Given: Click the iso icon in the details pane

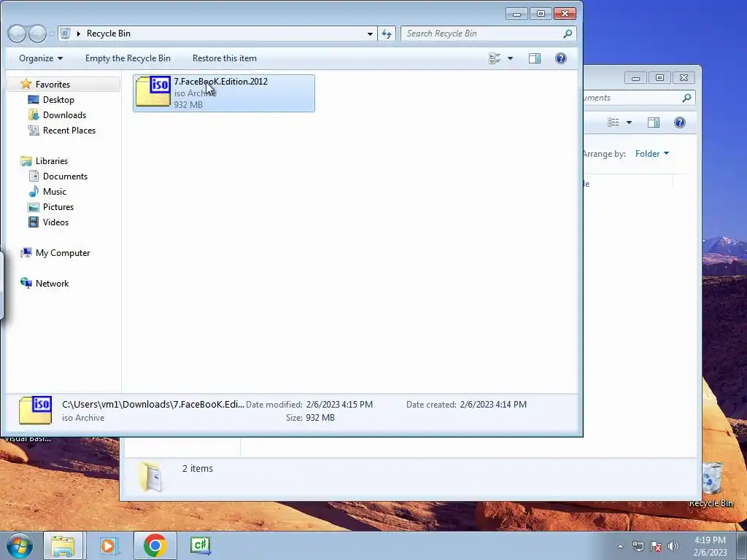Looking at the screenshot, I should (35, 410).
